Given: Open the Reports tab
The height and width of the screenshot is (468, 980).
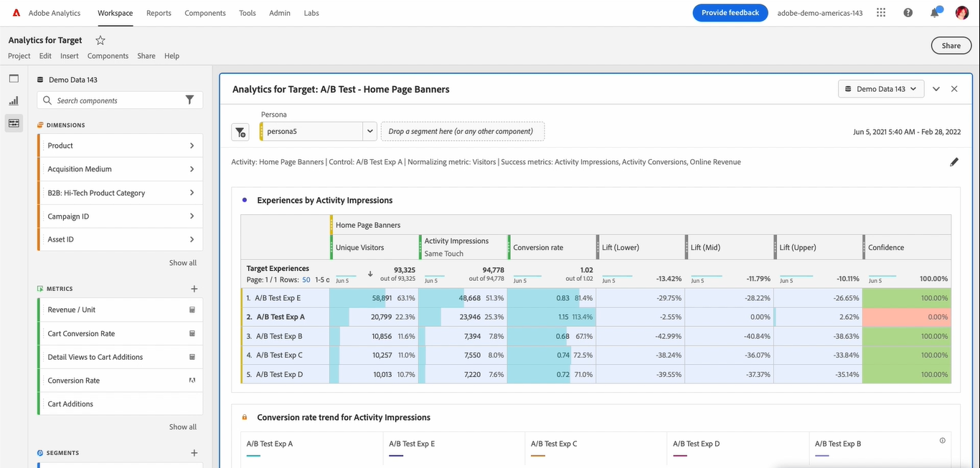Looking at the screenshot, I should coord(159,13).
